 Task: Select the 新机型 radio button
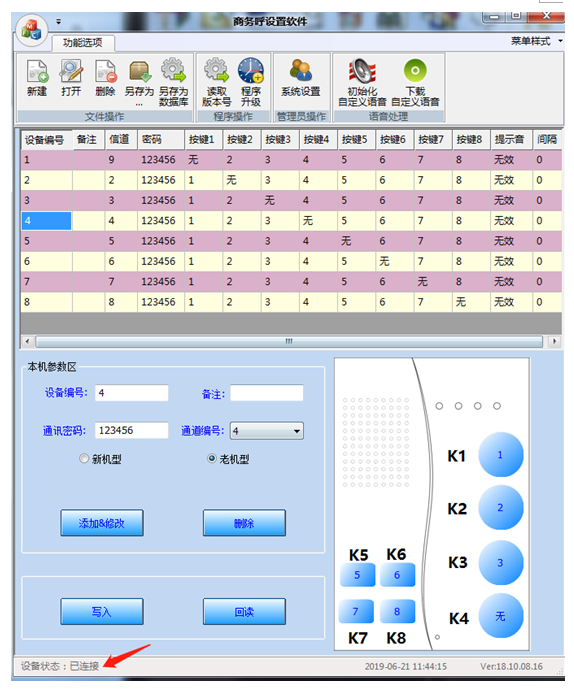(x=84, y=459)
